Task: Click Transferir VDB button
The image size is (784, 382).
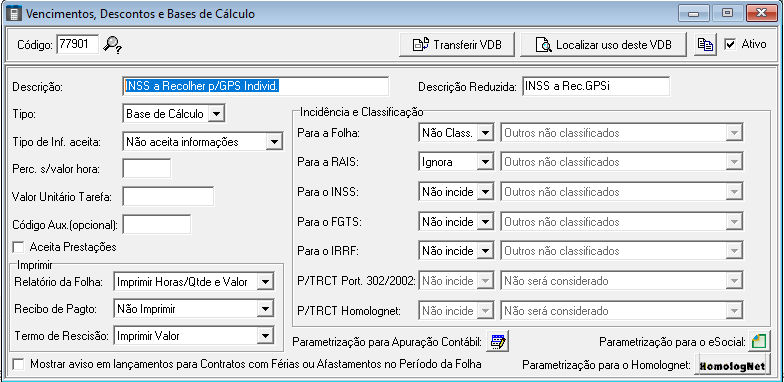Action: point(457,45)
